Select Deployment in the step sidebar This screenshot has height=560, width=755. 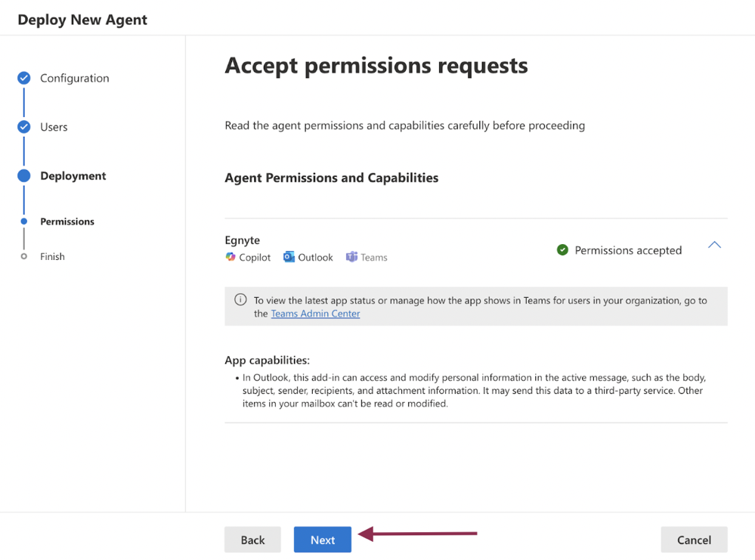click(73, 175)
